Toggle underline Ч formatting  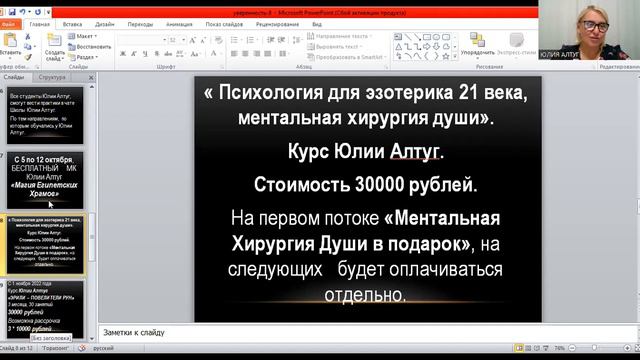click(145, 54)
